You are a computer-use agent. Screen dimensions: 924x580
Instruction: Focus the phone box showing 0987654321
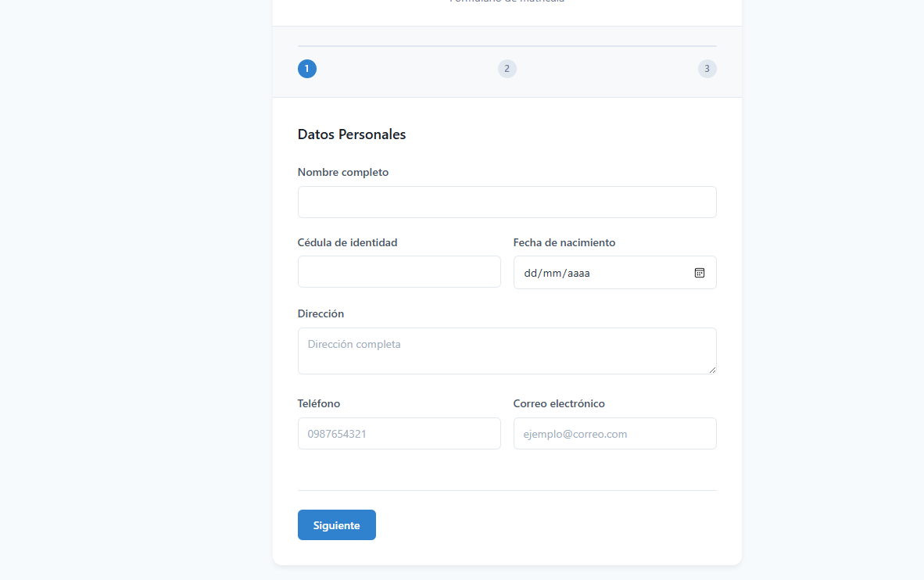click(399, 434)
